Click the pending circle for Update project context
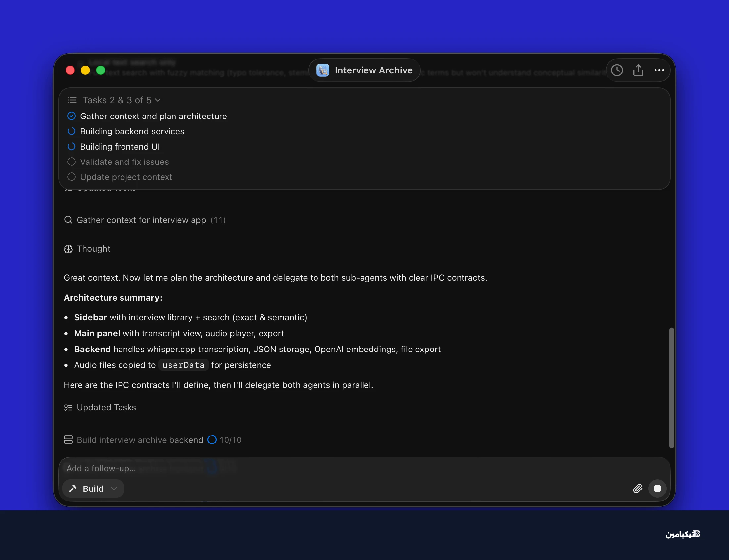The width and height of the screenshot is (729, 560). pyautogui.click(x=71, y=177)
